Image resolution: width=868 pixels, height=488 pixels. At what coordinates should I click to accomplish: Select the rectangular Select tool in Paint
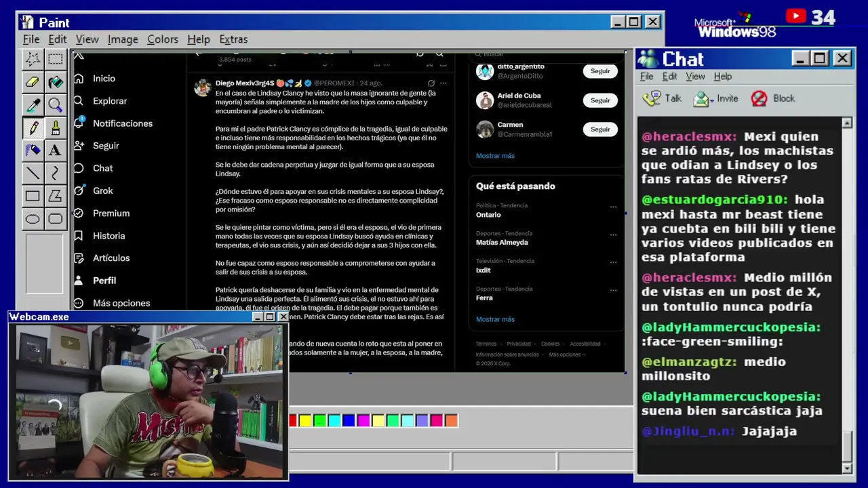pos(55,59)
